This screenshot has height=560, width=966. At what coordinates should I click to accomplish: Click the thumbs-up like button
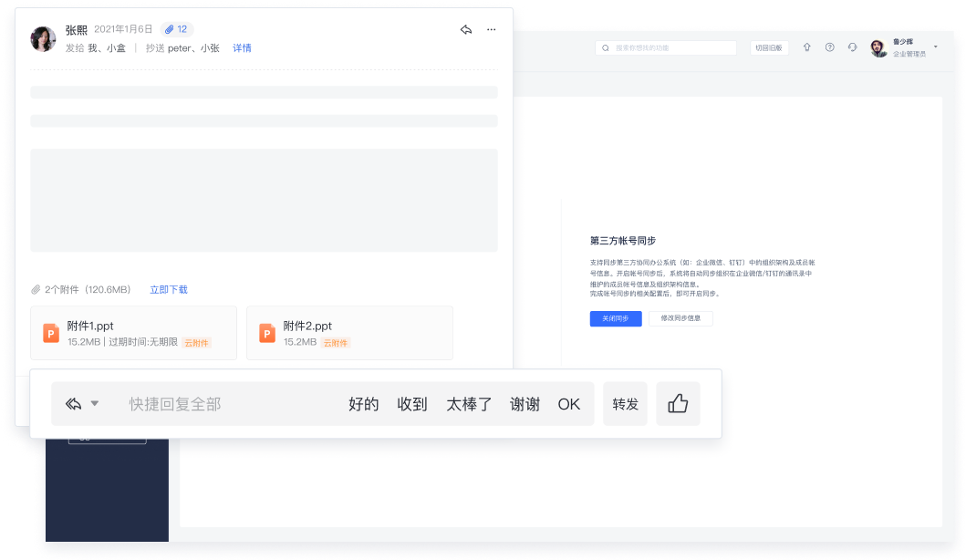click(678, 404)
